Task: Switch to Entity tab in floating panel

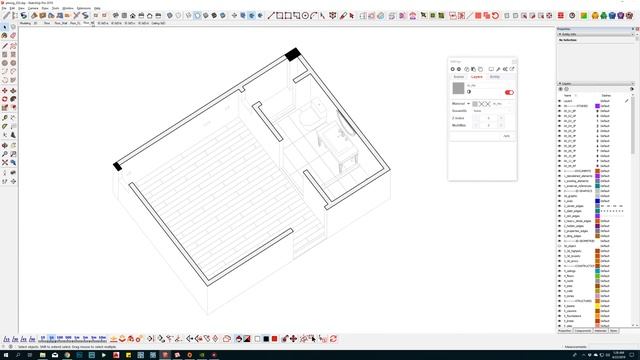Action: 495,77
